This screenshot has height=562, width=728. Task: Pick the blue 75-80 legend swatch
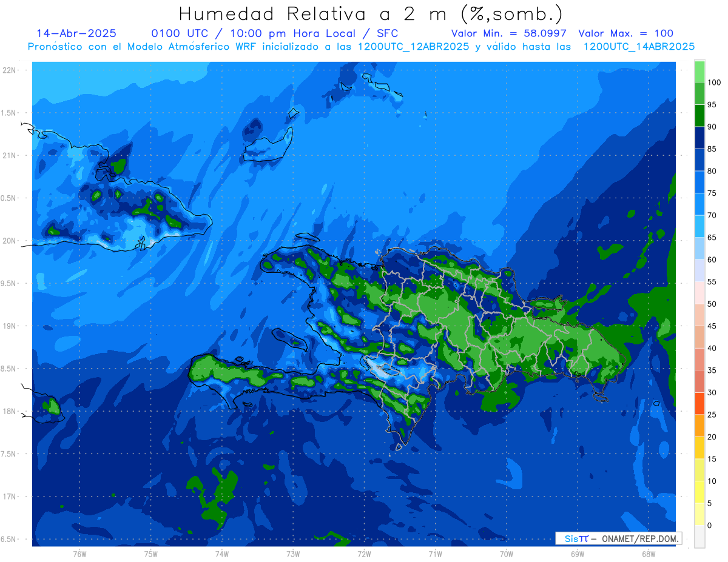point(699,182)
